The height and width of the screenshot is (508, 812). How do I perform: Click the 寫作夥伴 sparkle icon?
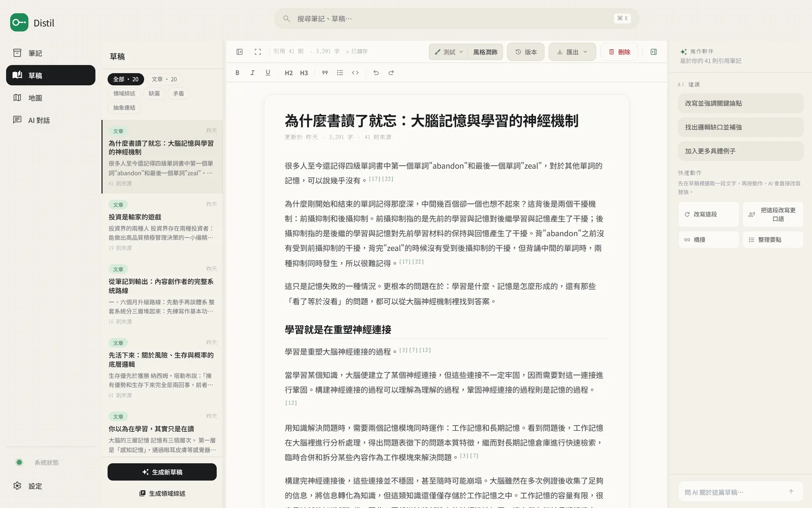(684, 52)
